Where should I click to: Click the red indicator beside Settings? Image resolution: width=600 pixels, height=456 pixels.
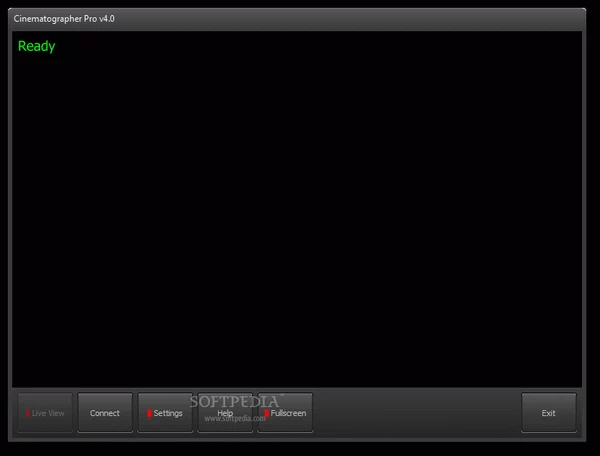pos(149,413)
